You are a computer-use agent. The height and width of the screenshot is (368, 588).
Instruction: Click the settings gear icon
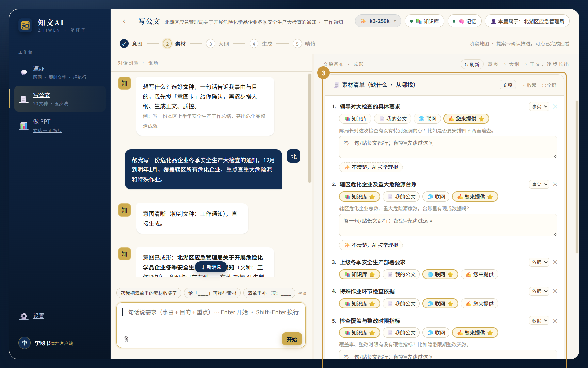click(24, 316)
